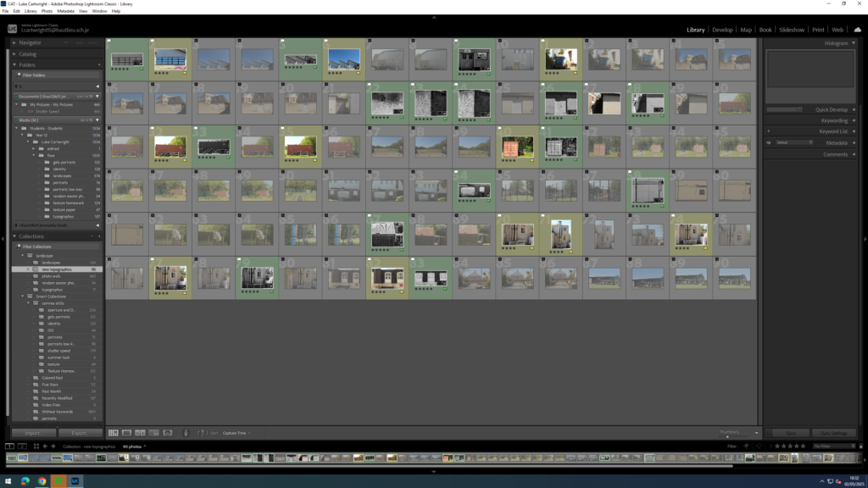The height and width of the screenshot is (488, 868).
Task: Switch to the Map module
Action: [746, 30]
